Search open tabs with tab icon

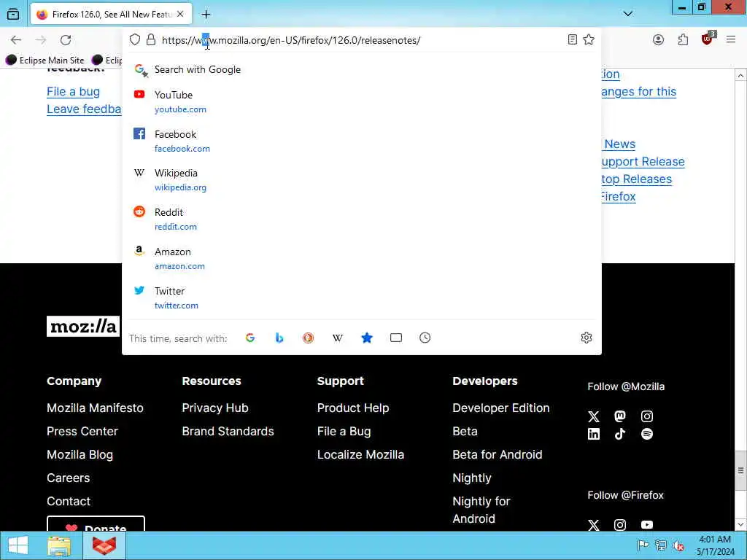point(396,338)
